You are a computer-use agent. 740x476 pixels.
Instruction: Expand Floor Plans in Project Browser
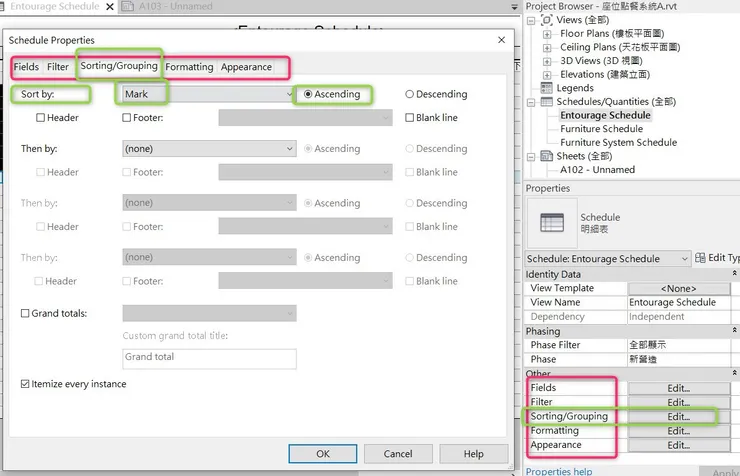point(547,34)
